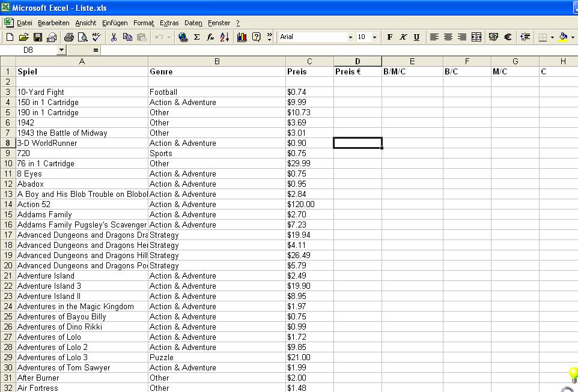The image size is (578, 392).
Task: Open the Extras menu
Action: [x=169, y=23]
